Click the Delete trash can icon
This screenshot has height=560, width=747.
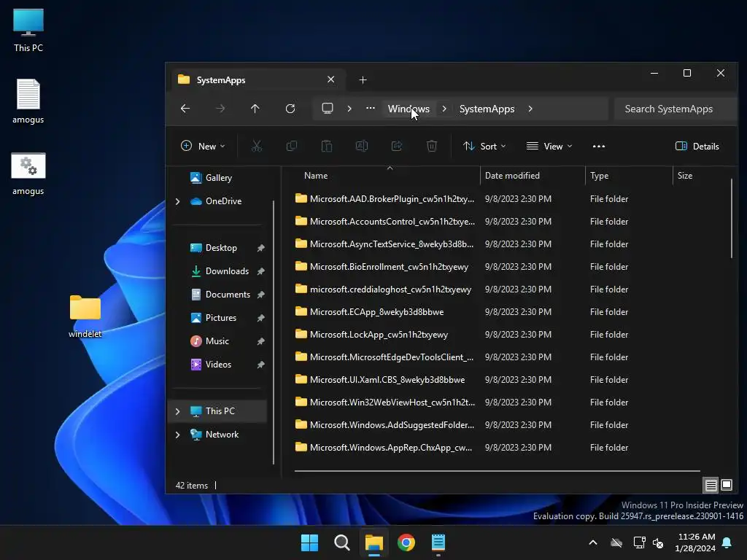coord(432,146)
